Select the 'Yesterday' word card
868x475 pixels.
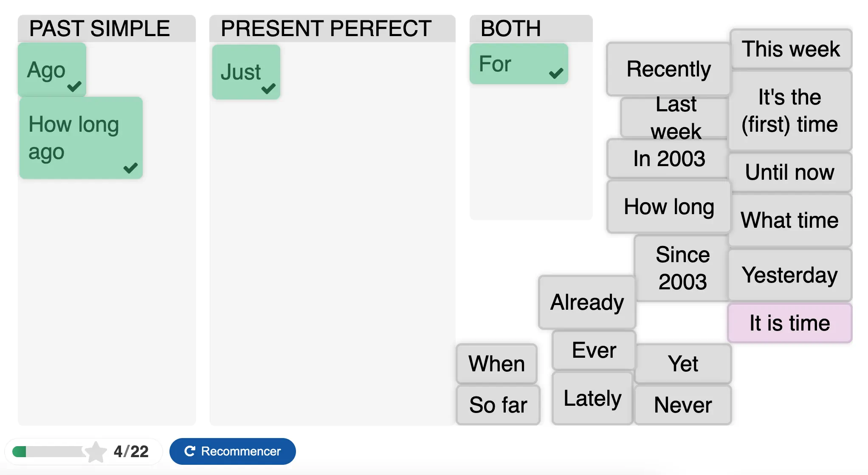pos(790,275)
